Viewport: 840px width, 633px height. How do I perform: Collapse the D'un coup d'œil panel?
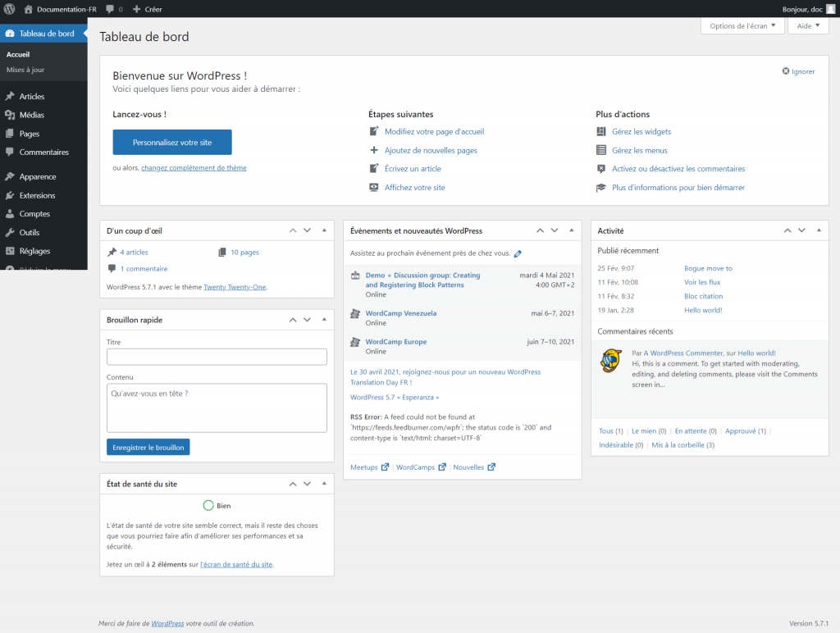coord(323,230)
